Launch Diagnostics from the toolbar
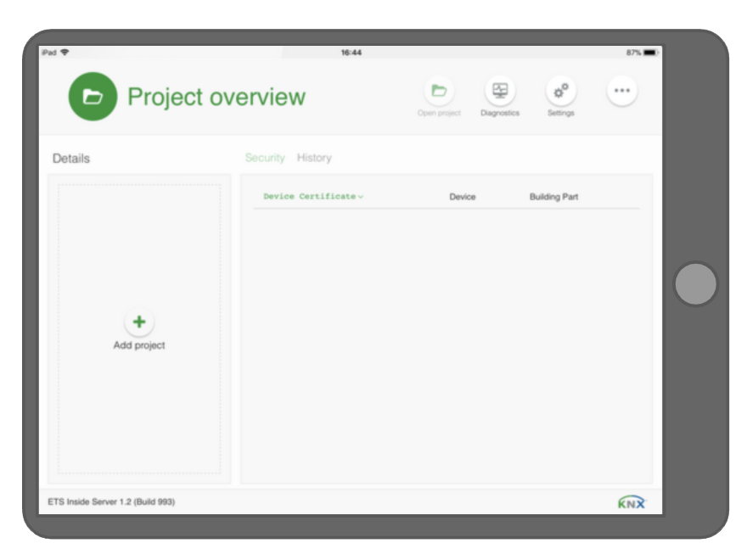 [x=500, y=89]
